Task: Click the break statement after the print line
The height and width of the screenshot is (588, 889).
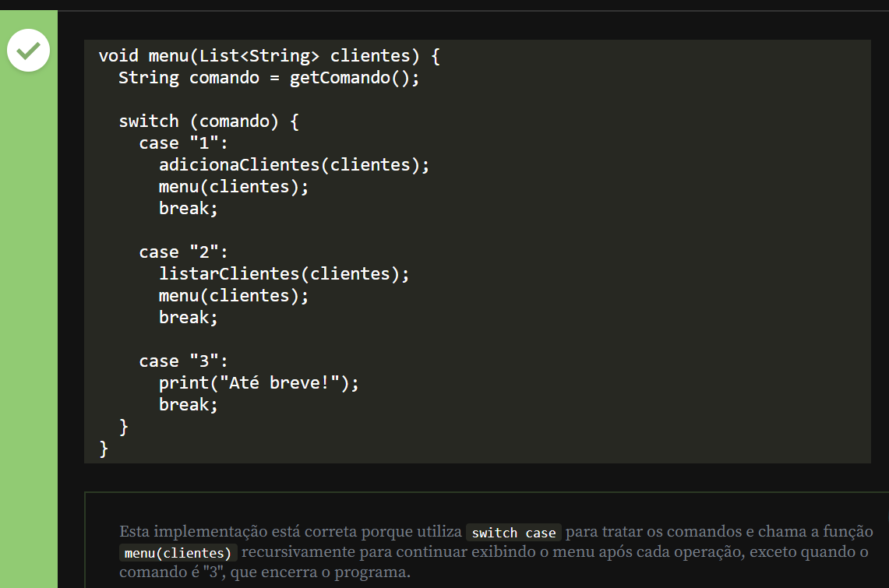Action: pyautogui.click(x=189, y=405)
